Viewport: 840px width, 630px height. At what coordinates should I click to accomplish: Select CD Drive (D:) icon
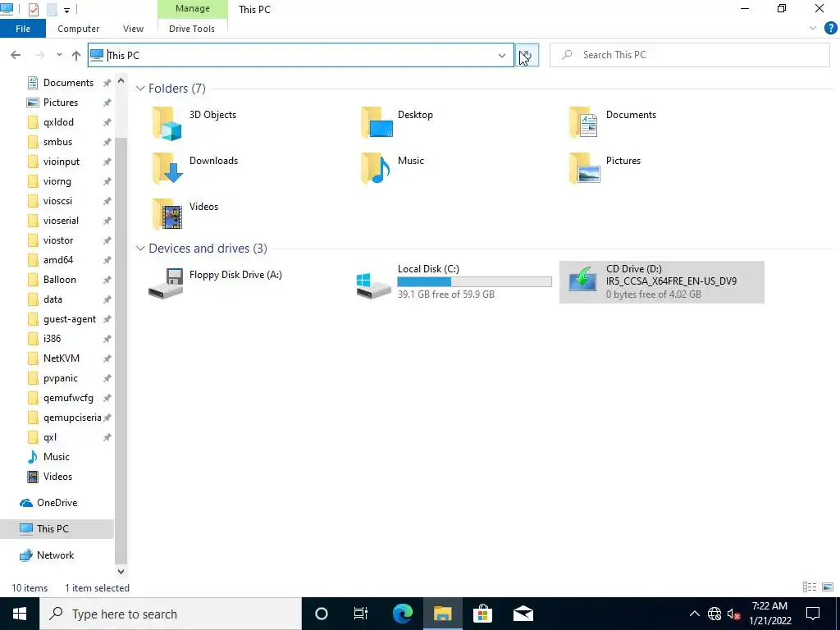[x=582, y=281]
